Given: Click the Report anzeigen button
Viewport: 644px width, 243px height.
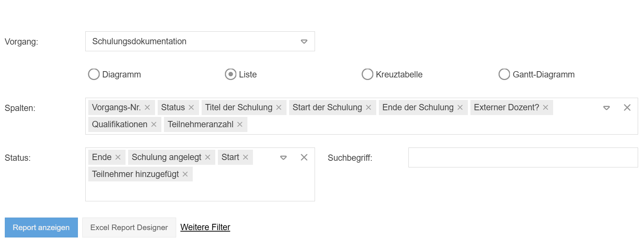Looking at the screenshot, I should (x=41, y=228).
